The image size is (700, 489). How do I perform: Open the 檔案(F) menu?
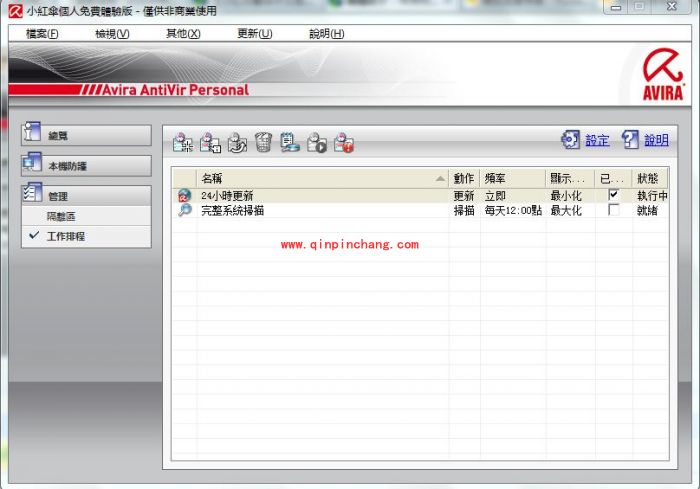[40, 33]
